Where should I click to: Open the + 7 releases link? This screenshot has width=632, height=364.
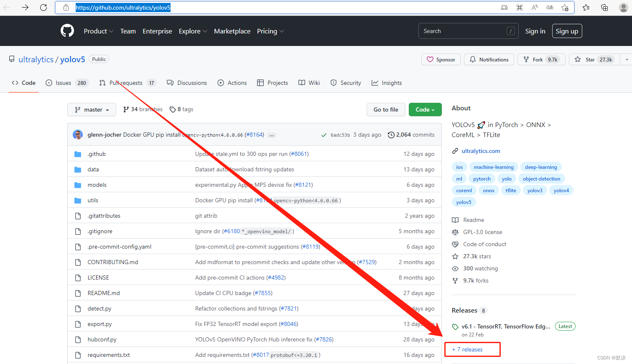click(467, 349)
